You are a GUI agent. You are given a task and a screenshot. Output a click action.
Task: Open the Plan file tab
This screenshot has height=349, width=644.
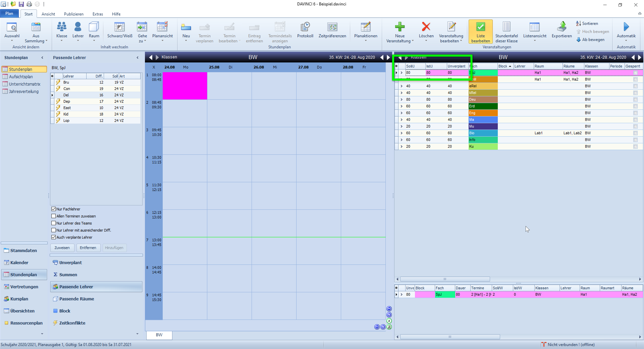(9, 13)
